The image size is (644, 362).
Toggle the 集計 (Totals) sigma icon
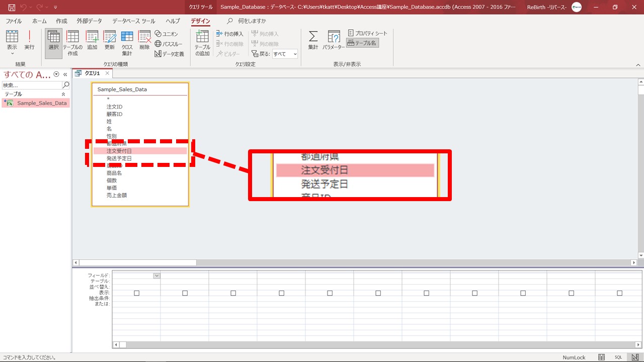pos(313,40)
